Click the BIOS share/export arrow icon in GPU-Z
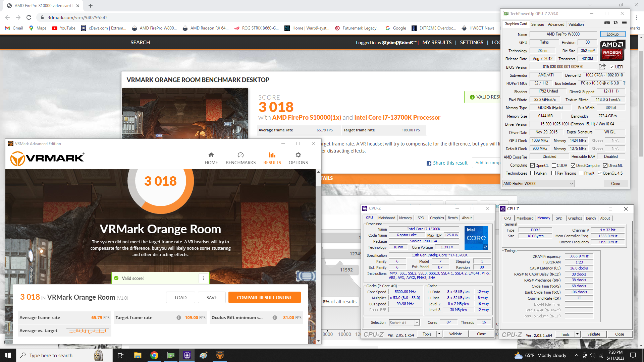The image size is (644, 362). 602,67
